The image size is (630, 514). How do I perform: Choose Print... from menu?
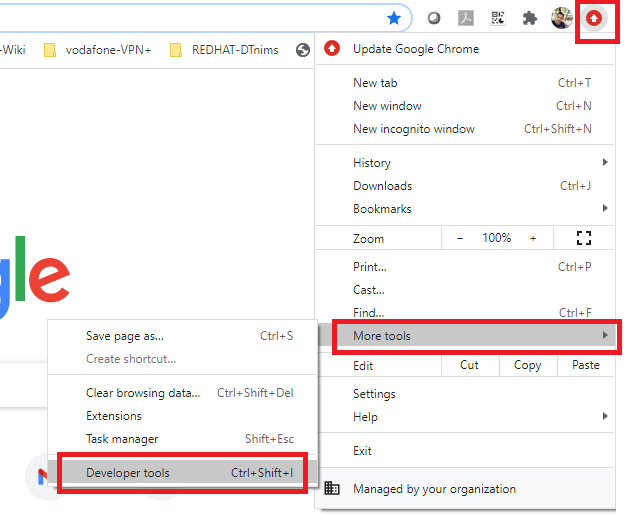[465, 267]
